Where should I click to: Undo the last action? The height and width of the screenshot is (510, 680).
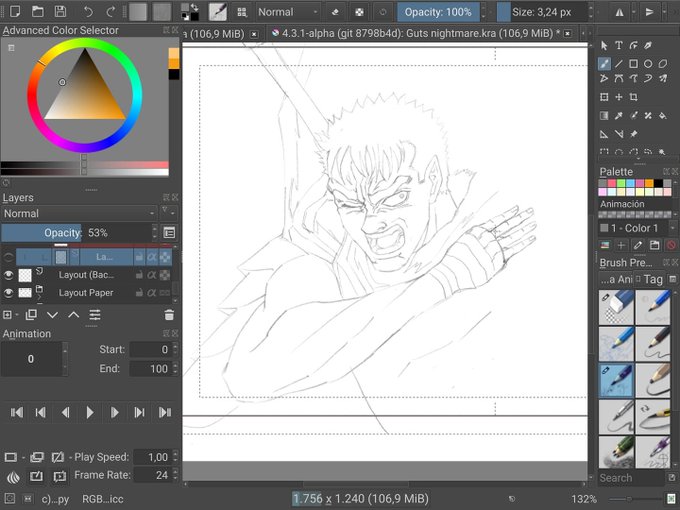pos(88,12)
